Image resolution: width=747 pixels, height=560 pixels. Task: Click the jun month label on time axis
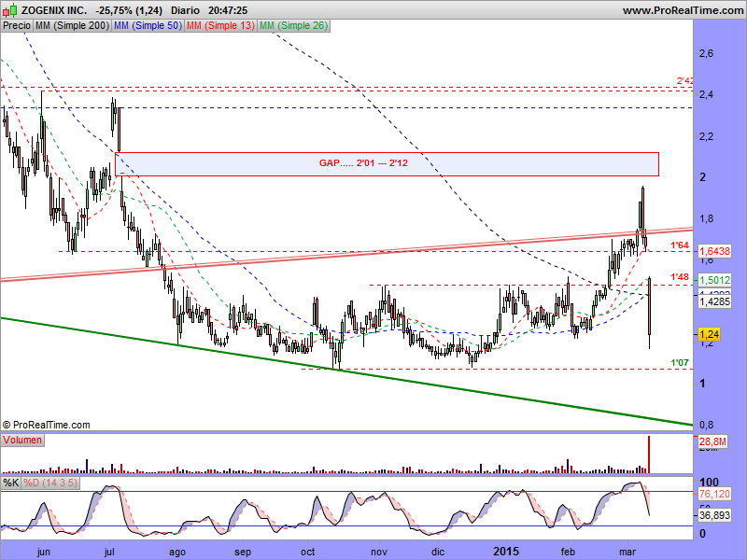43,552
